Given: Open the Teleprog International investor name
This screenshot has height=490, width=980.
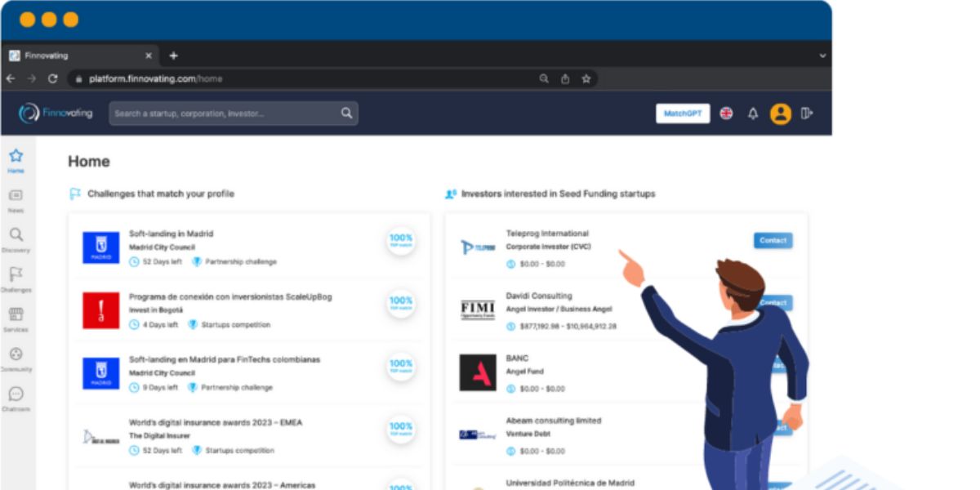Looking at the screenshot, I should [547, 234].
